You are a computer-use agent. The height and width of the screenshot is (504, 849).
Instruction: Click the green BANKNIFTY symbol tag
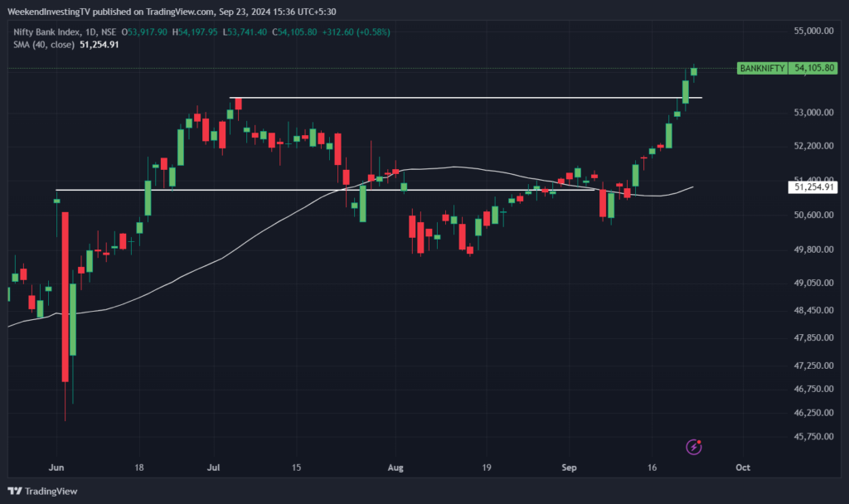click(763, 68)
